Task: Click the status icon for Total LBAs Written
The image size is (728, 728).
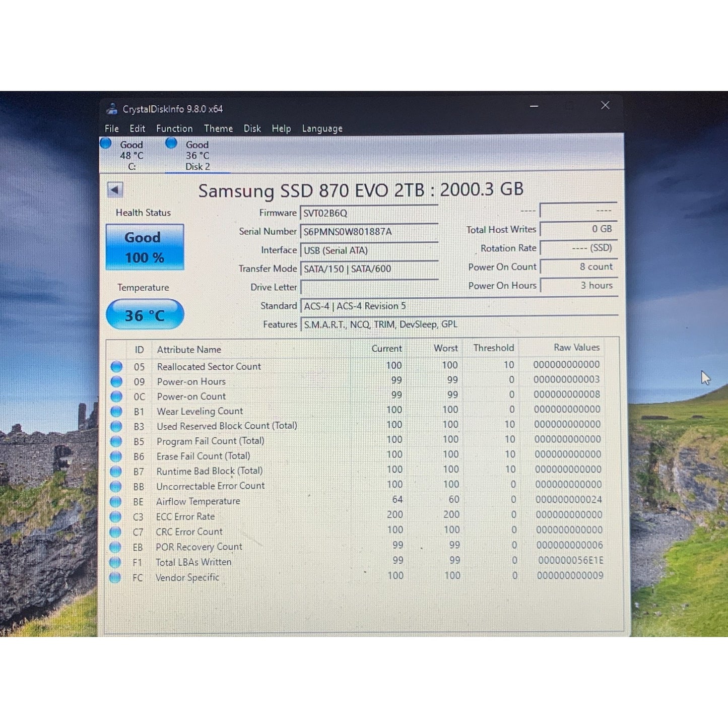Action: [115, 562]
